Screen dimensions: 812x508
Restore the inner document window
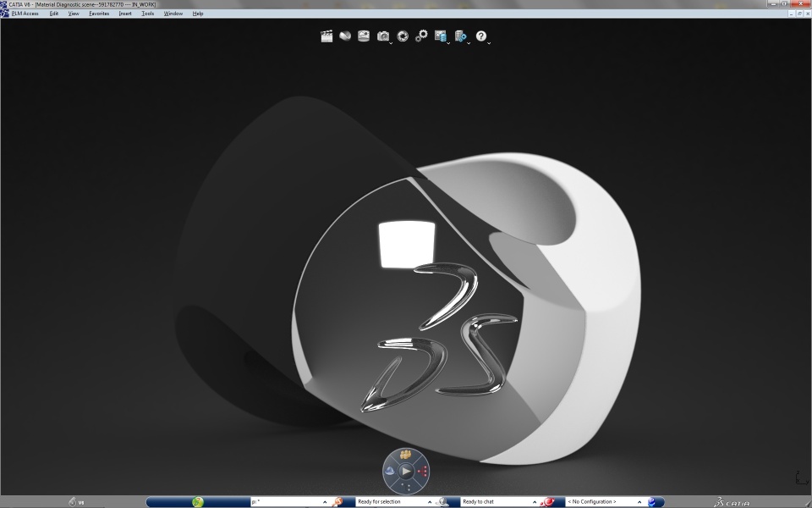coord(799,14)
